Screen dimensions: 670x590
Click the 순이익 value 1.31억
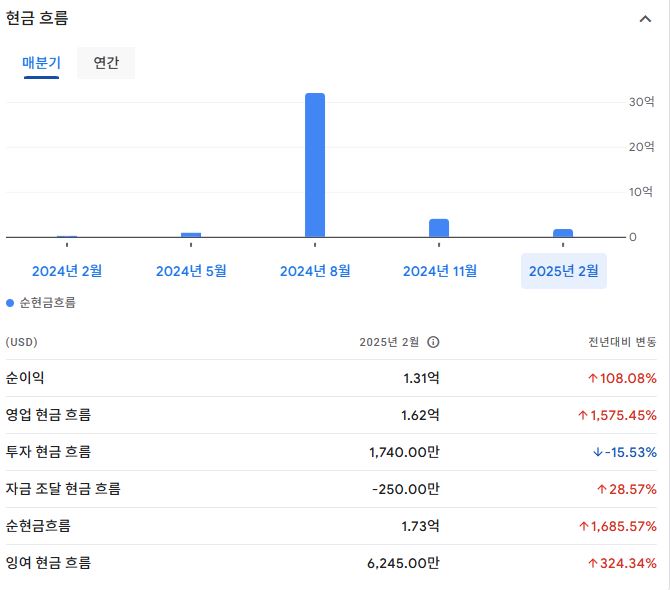click(421, 378)
